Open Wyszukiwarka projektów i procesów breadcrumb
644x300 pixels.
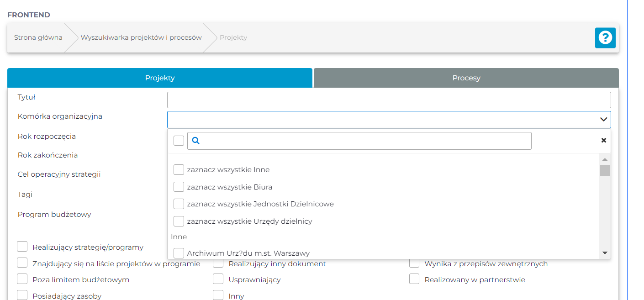[141, 37]
